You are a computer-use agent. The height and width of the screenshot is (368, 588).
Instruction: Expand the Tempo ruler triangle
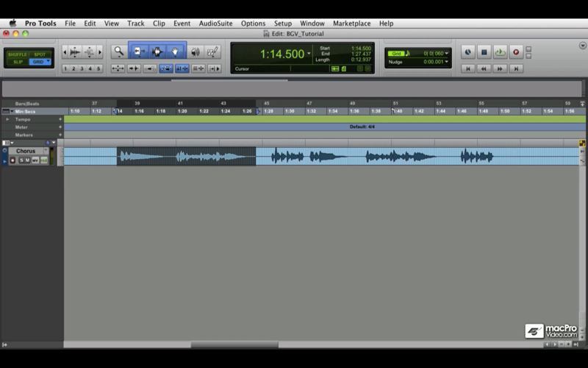[x=7, y=119]
